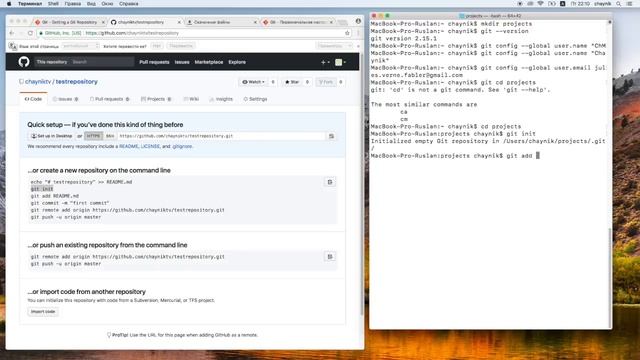Click the git init line in setup commands
640x360 pixels.
[42, 189]
